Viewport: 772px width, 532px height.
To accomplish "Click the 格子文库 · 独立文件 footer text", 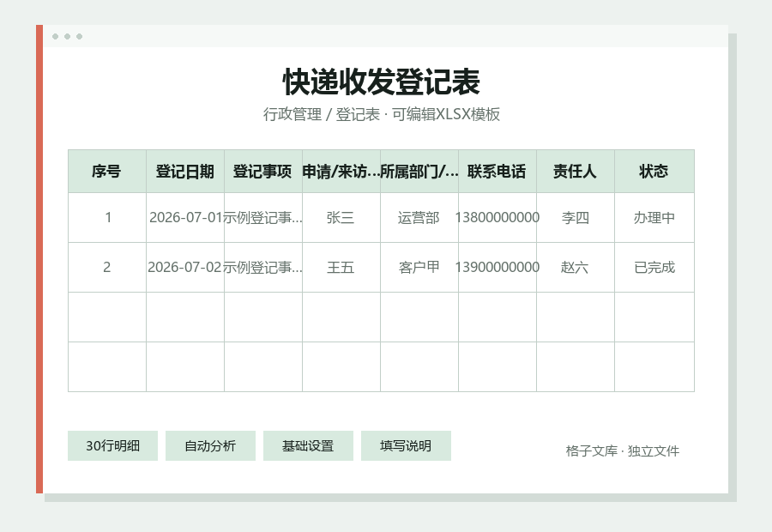I will tap(623, 450).
